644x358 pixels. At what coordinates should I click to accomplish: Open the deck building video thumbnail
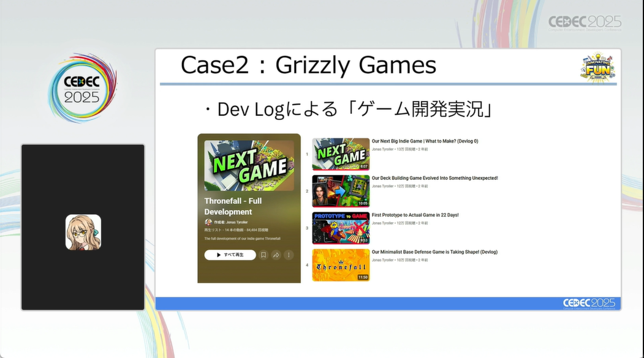pyautogui.click(x=341, y=191)
